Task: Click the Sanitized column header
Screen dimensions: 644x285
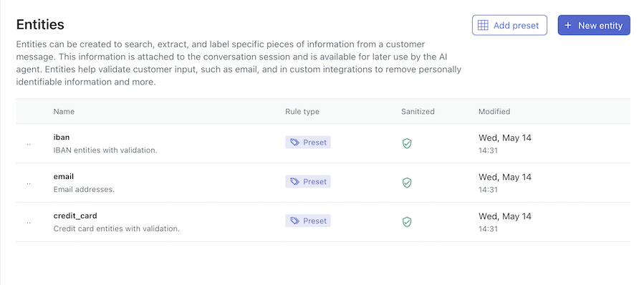Action: coord(418,111)
